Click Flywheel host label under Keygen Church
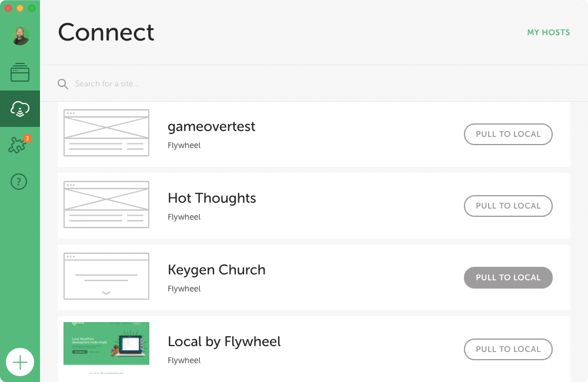The height and width of the screenshot is (382, 588). (x=184, y=289)
